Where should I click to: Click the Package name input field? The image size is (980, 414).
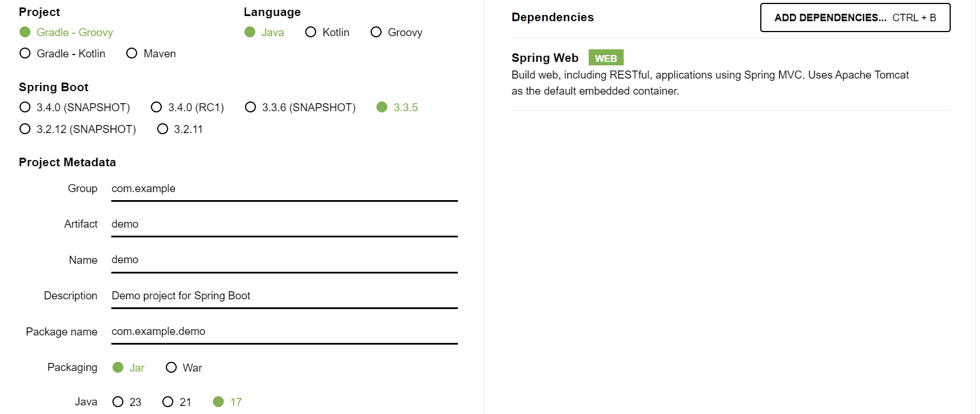pyautogui.click(x=284, y=331)
